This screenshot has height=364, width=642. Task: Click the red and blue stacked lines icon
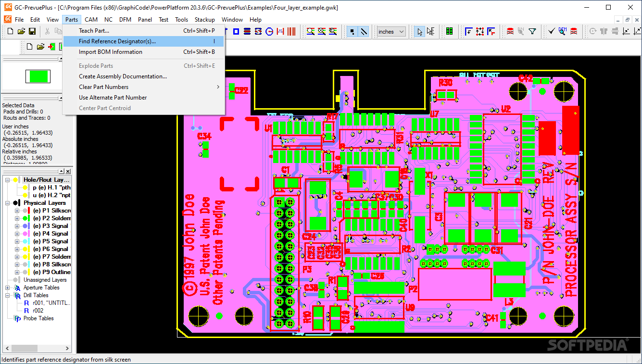(247, 32)
